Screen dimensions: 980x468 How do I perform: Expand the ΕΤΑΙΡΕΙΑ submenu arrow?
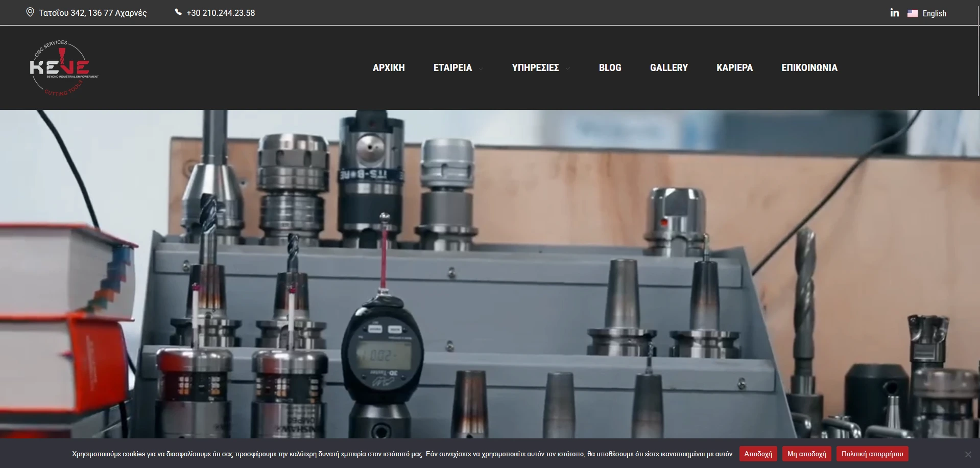481,68
